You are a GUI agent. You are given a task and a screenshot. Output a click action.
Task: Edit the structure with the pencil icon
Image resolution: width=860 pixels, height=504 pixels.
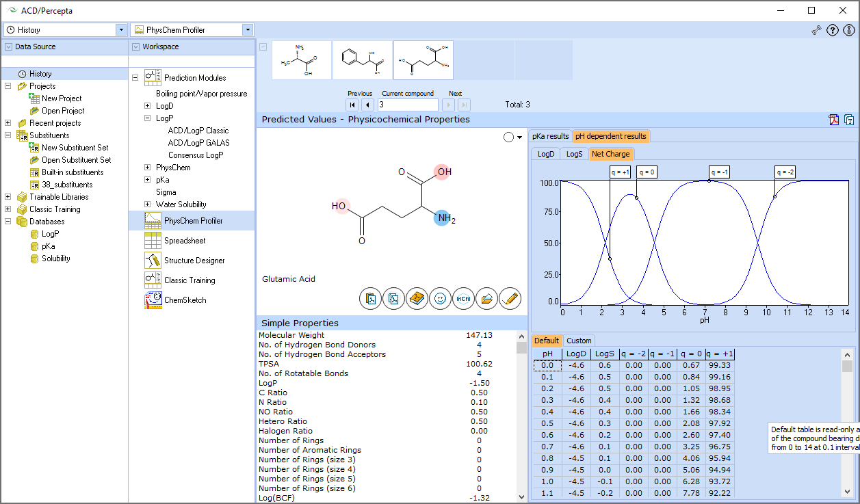pyautogui.click(x=510, y=298)
